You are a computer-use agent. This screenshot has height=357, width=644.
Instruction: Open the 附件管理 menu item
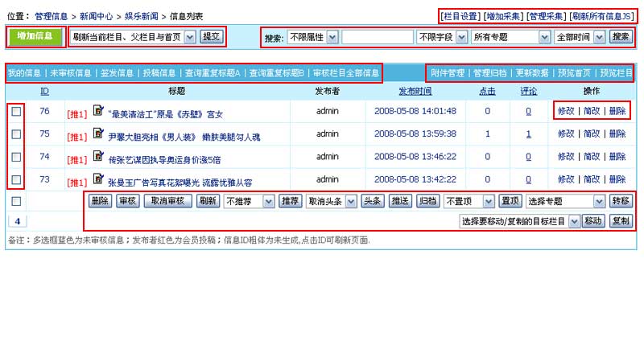(x=448, y=73)
